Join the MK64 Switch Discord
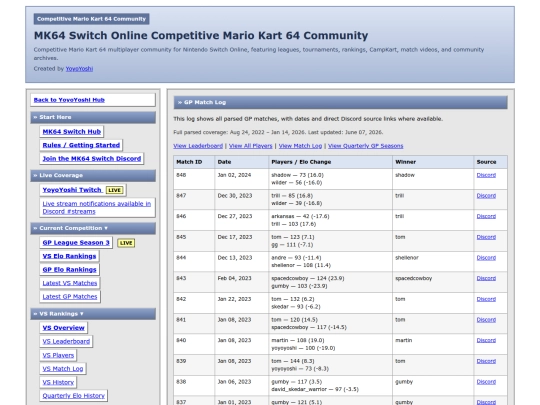Screen dimensions: 540x405 pos(92,158)
